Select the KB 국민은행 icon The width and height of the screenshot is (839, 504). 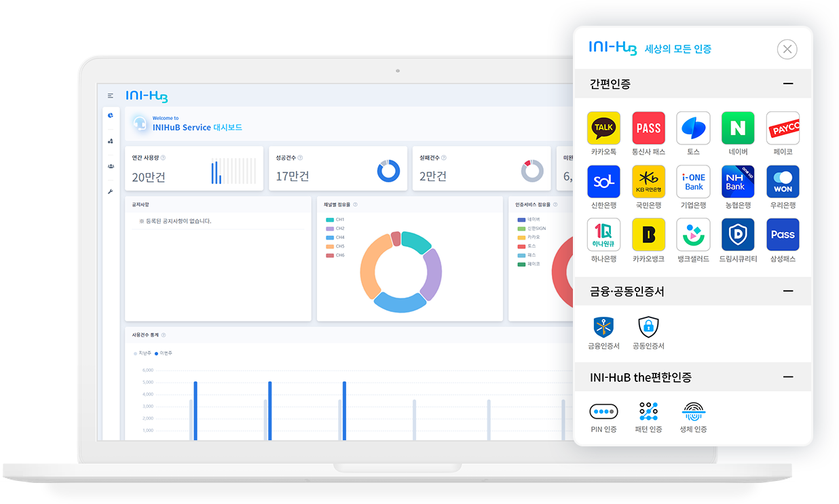[648, 182]
